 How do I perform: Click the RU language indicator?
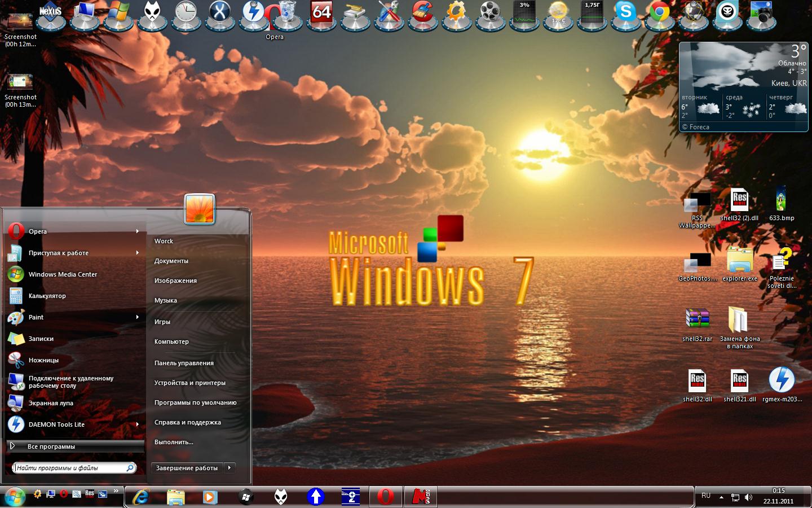(x=706, y=496)
